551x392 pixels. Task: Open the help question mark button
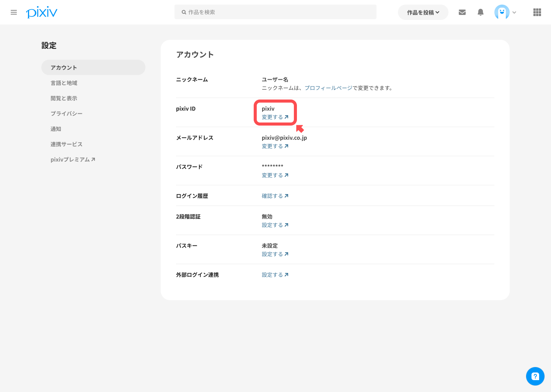point(535,376)
